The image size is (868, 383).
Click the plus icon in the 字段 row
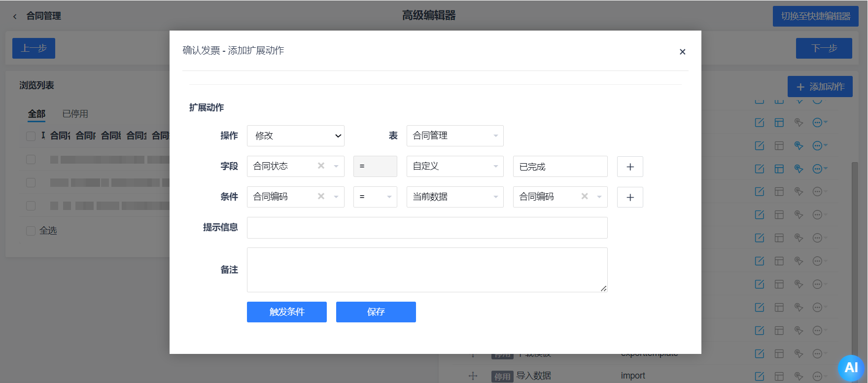tap(630, 167)
